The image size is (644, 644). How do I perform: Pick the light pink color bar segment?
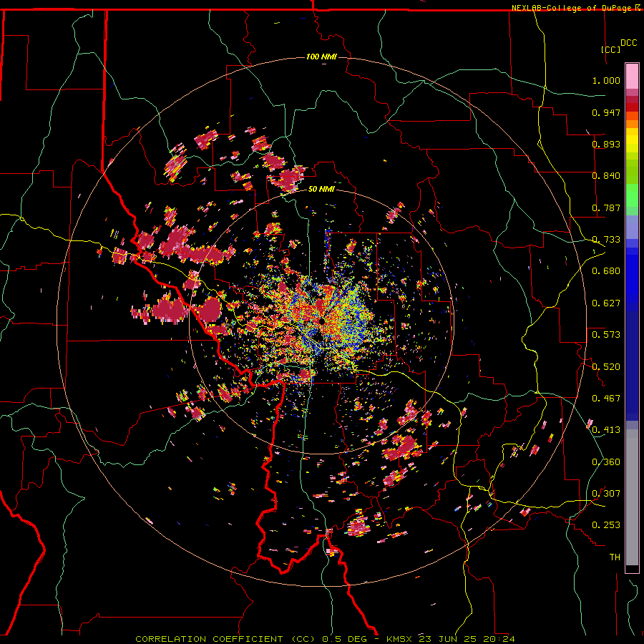[632, 77]
